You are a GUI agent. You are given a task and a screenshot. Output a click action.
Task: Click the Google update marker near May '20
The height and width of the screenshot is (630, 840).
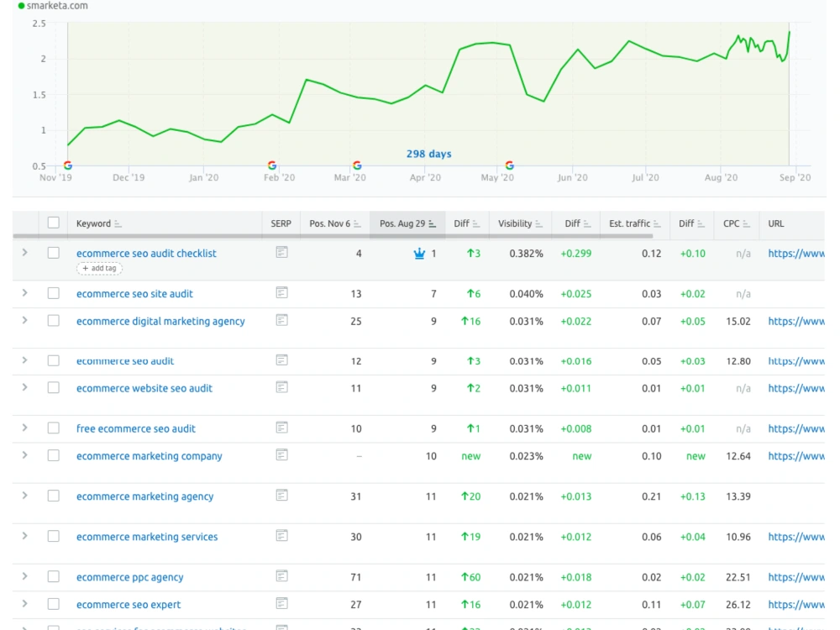(x=510, y=165)
